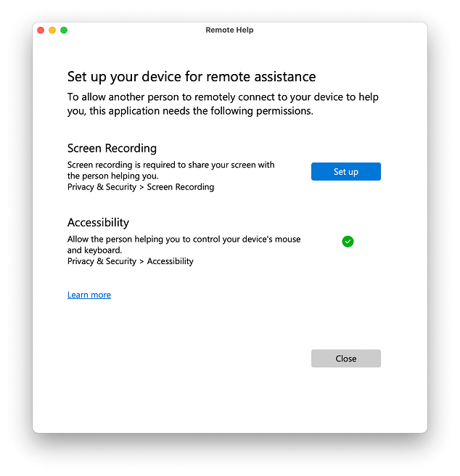
Task: Click the Screen Recording section heading
Action: click(112, 148)
